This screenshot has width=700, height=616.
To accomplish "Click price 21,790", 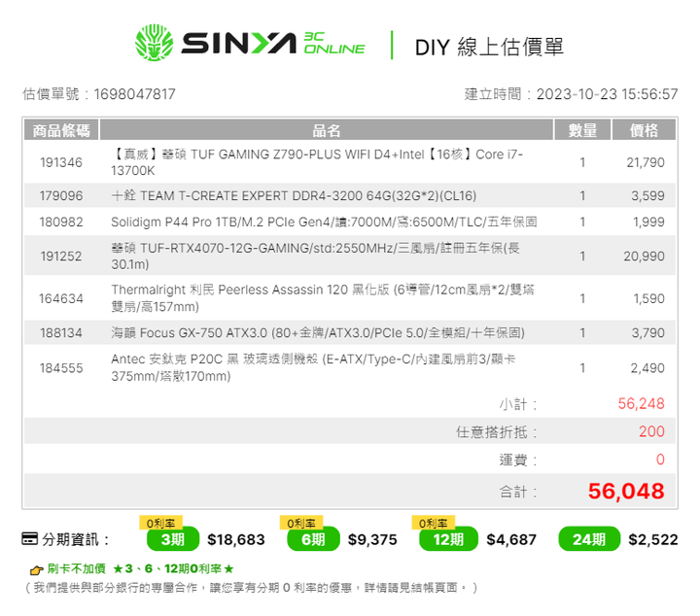I will click(646, 162).
